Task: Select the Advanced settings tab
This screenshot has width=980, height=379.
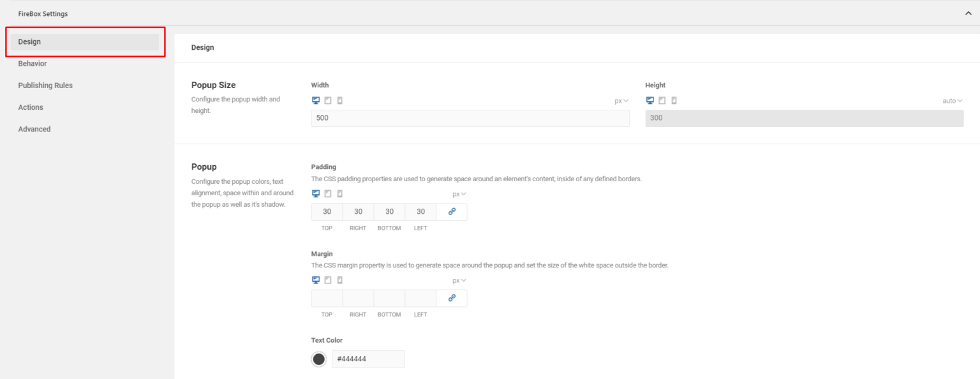Action: coord(34,129)
